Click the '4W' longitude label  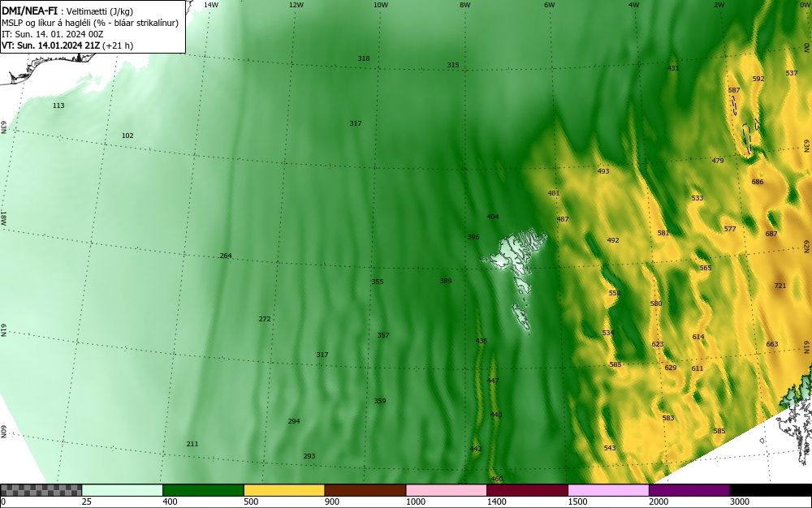pos(634,5)
